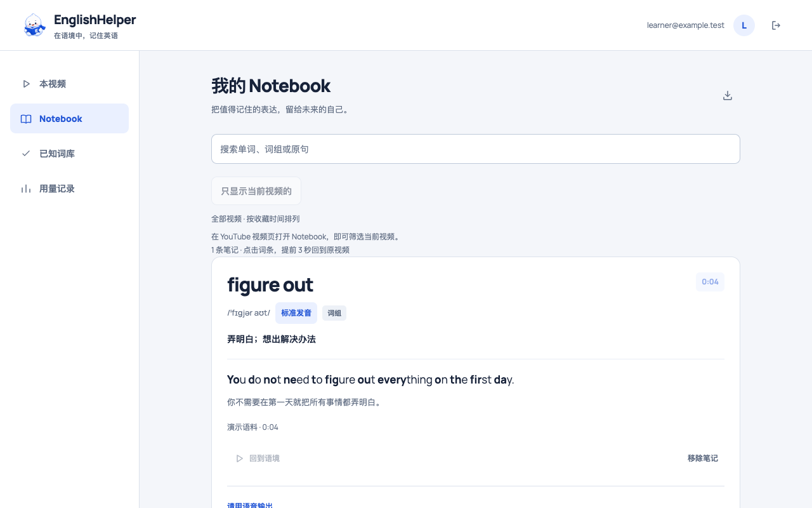
Task: Click the sign-out icon in header
Action: (776, 25)
